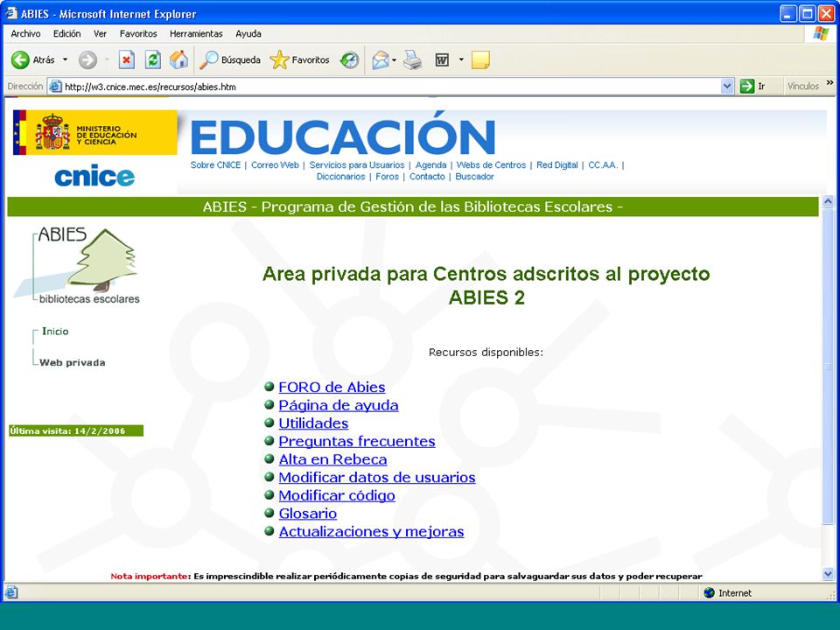Stop loading with the red X icon

tap(126, 60)
